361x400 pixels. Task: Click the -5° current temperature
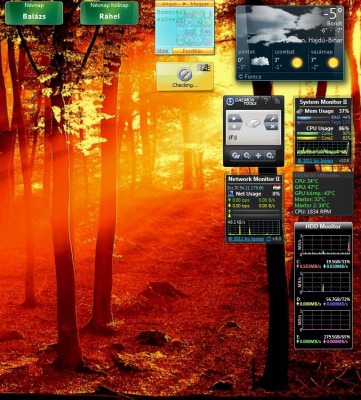coord(332,14)
